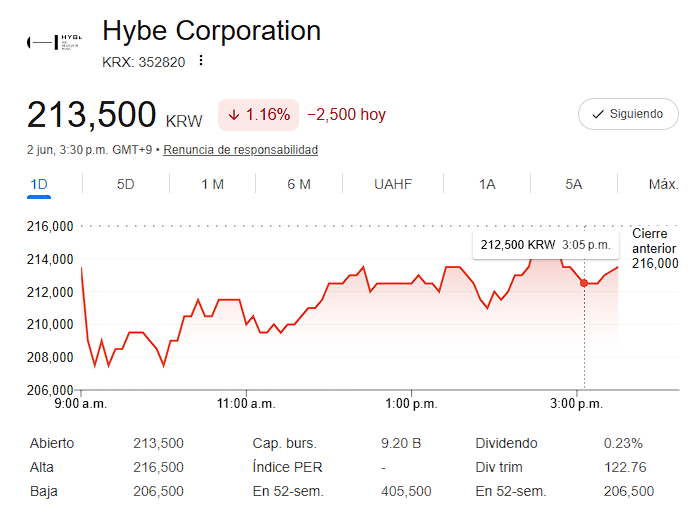693x532 pixels.
Task: Switch to the 1 M tab
Action: [213, 184]
